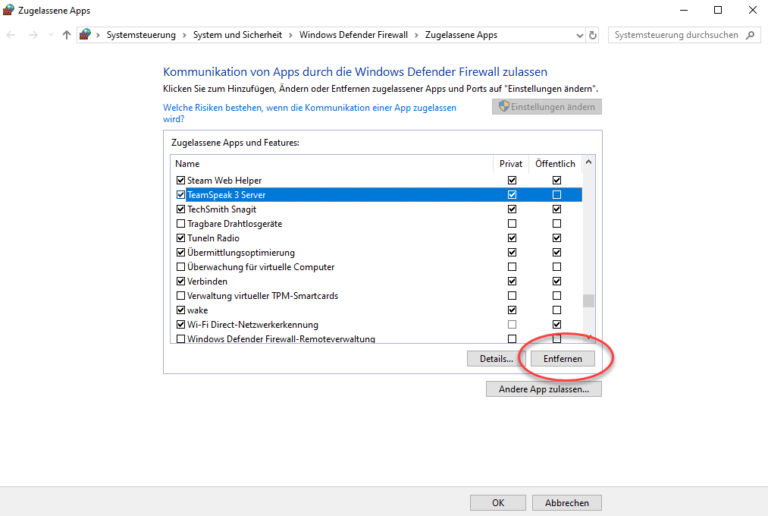The image size is (768, 516).
Task: Close the Zugelassene Apps window
Action: [752, 10]
